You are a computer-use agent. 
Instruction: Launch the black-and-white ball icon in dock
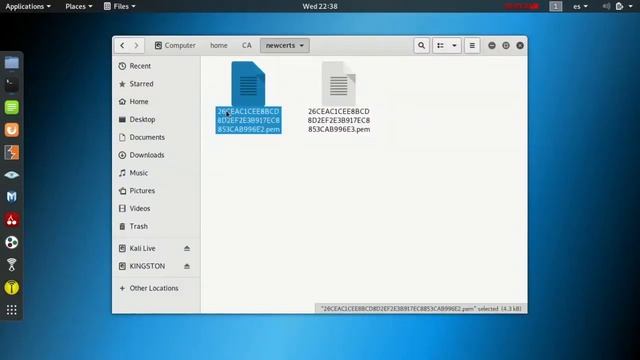point(11,242)
